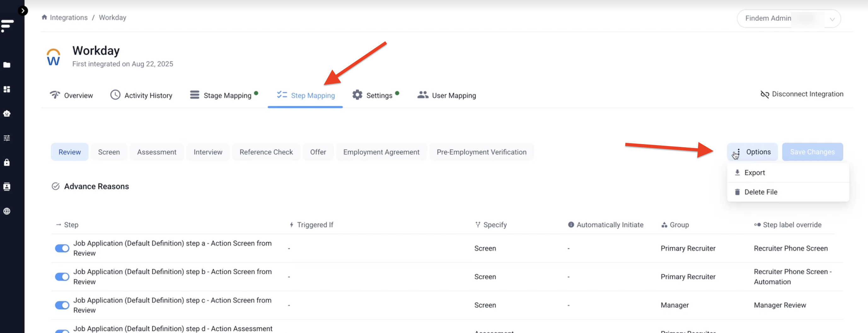The width and height of the screenshot is (868, 333).
Task: Select the Pre-Employment Verification stage pill
Action: click(482, 152)
